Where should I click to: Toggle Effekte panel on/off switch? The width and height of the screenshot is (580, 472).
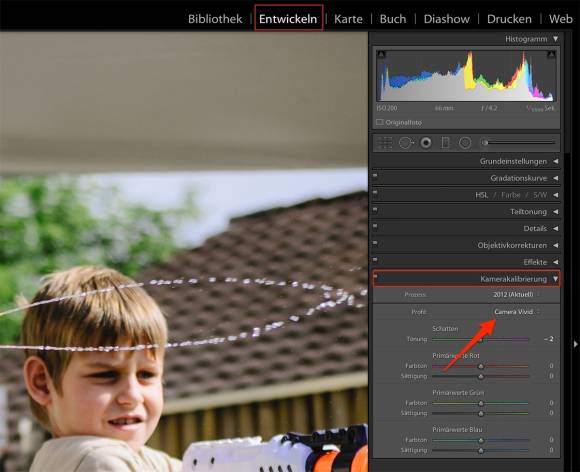click(375, 259)
